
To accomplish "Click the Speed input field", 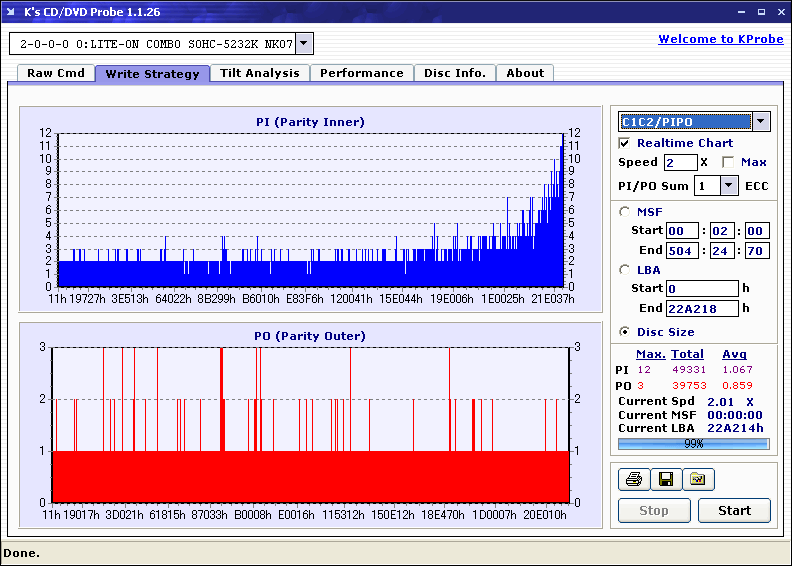I will [680, 162].
